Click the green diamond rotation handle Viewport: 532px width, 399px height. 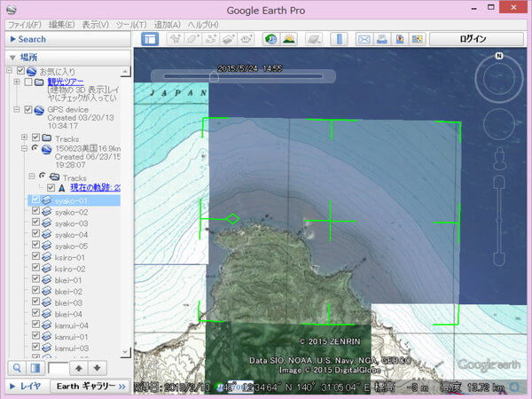[x=232, y=219]
